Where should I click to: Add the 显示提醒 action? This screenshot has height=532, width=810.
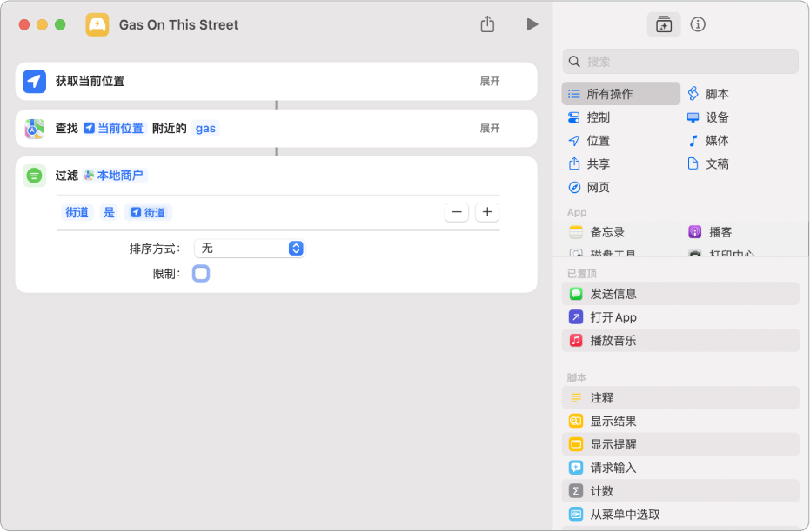coord(680,444)
